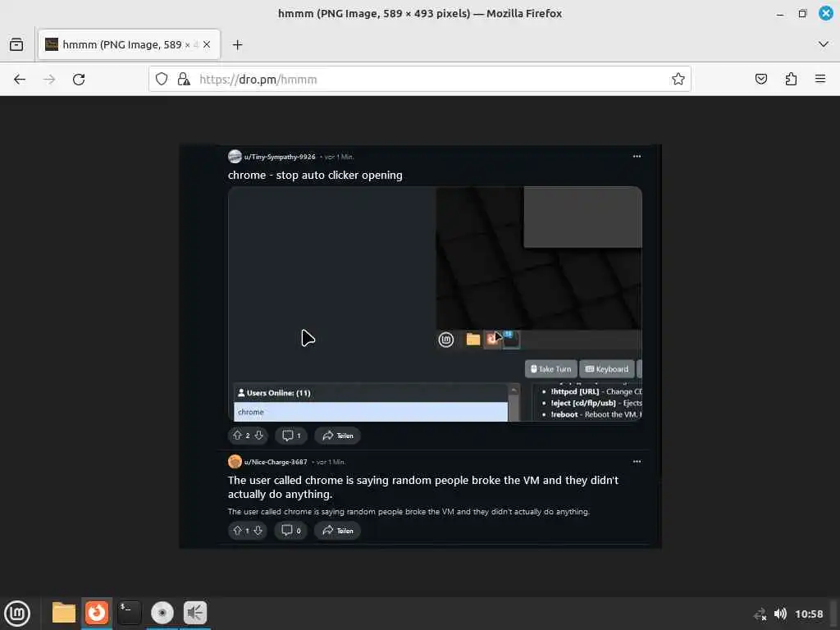The width and height of the screenshot is (840, 630).
Task: Launch the Files folder from the taskbar
Action: coord(64,613)
